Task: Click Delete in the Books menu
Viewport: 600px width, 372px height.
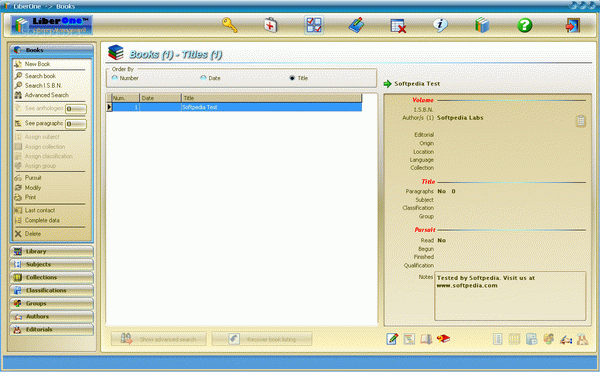Action: [x=33, y=233]
